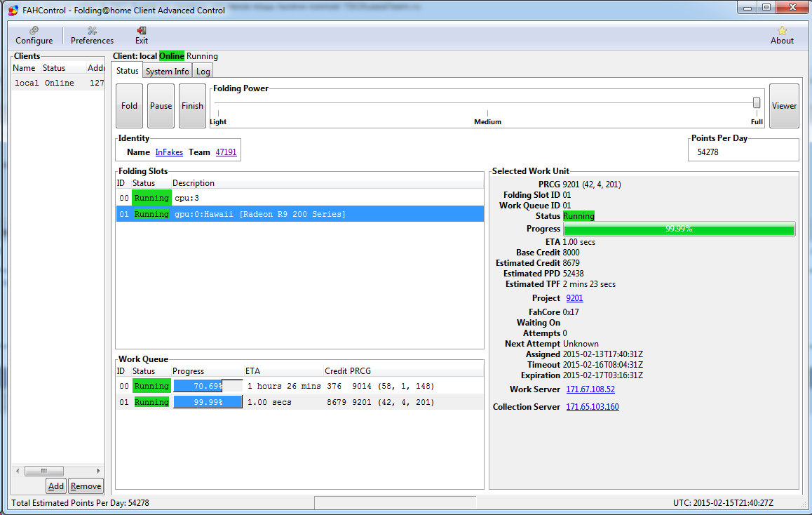The image size is (812, 515).
Task: Open the Viewer button
Action: [784, 106]
